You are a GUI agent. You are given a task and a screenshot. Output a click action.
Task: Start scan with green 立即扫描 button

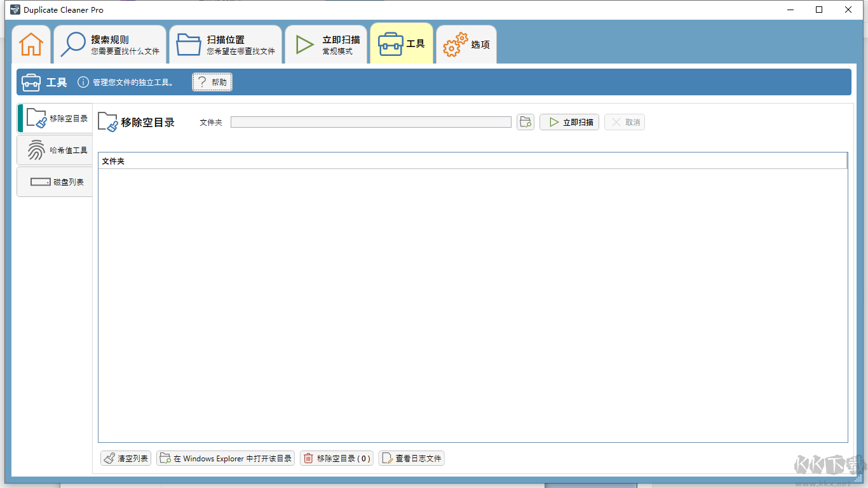pos(569,122)
